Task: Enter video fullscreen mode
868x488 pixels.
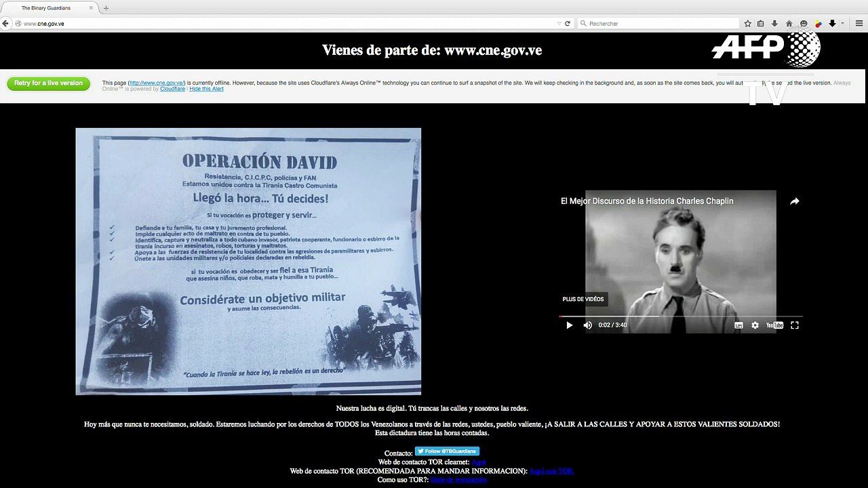Action: click(795, 325)
